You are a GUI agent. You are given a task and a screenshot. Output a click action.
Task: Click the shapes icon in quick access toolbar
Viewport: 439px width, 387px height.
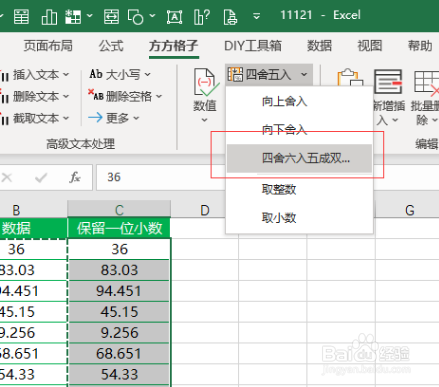pyautogui.click(x=136, y=17)
